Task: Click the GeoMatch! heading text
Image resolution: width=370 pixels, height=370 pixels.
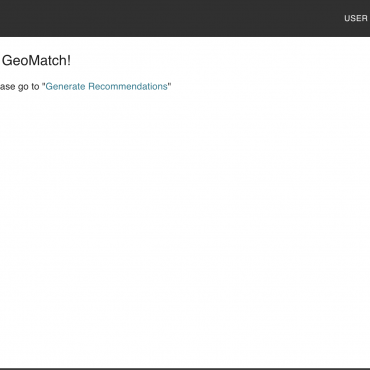Action: (x=35, y=61)
